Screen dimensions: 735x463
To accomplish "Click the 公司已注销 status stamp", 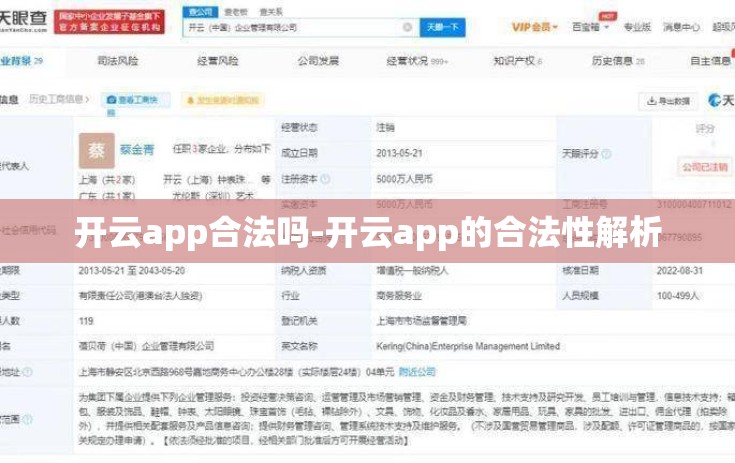I will click(705, 167).
